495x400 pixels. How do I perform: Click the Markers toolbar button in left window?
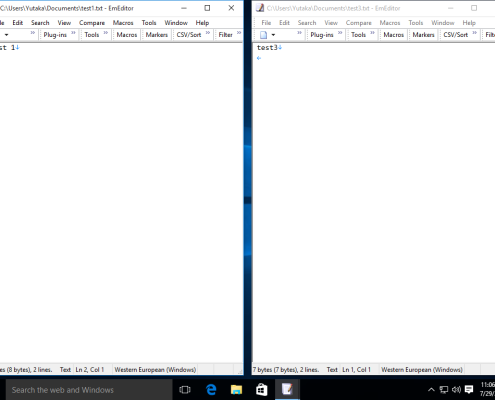point(156,35)
